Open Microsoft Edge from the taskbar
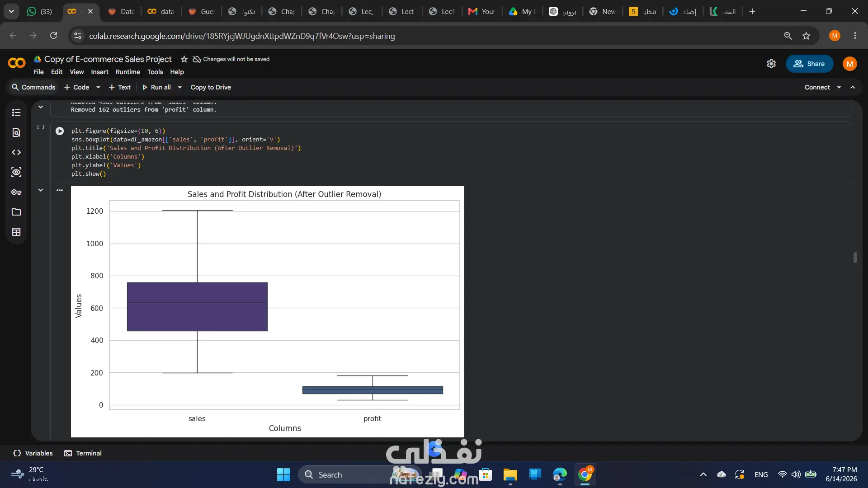Screen dimensions: 868x488 pos(560,475)
